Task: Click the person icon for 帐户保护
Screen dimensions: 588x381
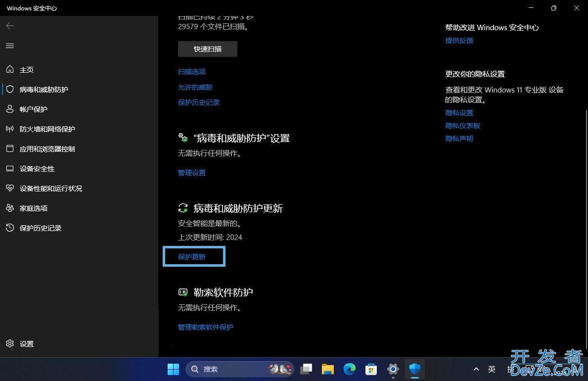Action: 10,109
